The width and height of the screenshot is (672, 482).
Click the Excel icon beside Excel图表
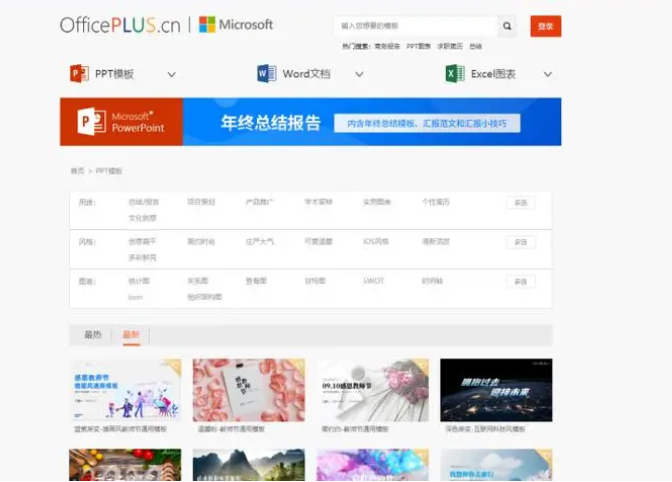(455, 74)
